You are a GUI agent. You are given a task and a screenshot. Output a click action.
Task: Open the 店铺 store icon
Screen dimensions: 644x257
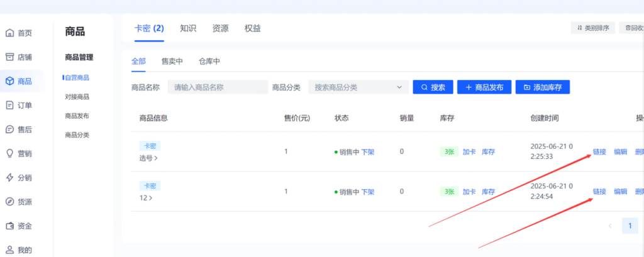point(9,57)
